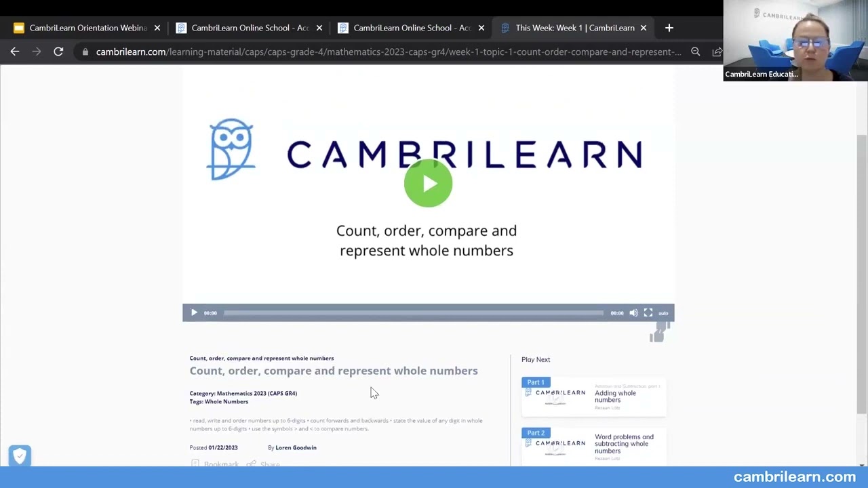Click the Share button

[263, 464]
